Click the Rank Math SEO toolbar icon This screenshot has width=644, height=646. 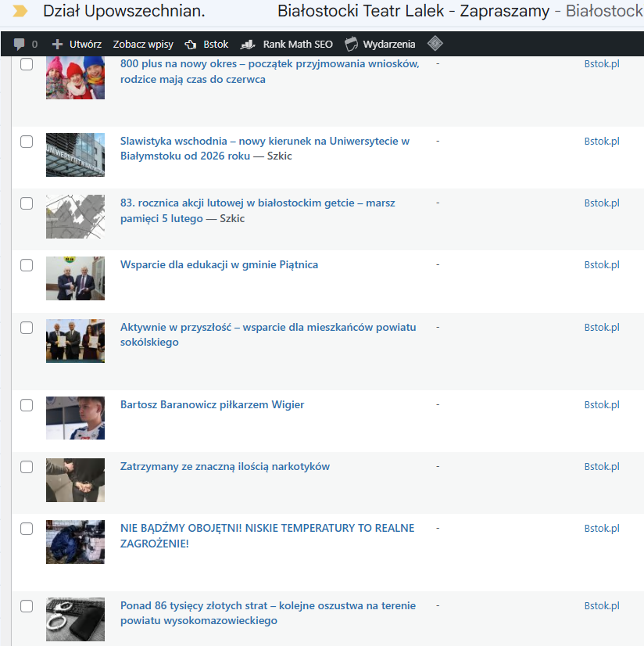pos(248,44)
